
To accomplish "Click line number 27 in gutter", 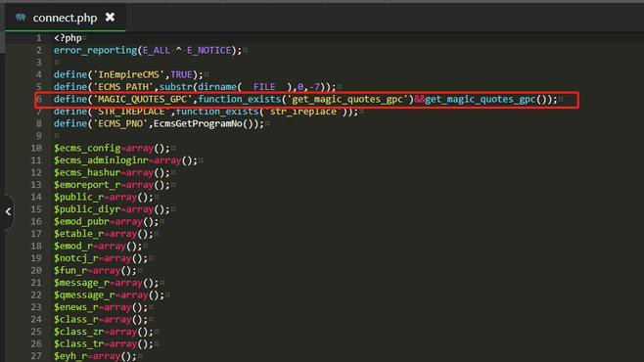I will click(36, 356).
